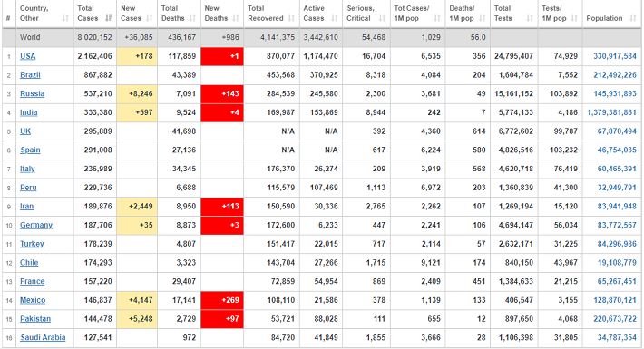Open Russia population link 145,931,893
644x349 pixels.
tap(615, 93)
